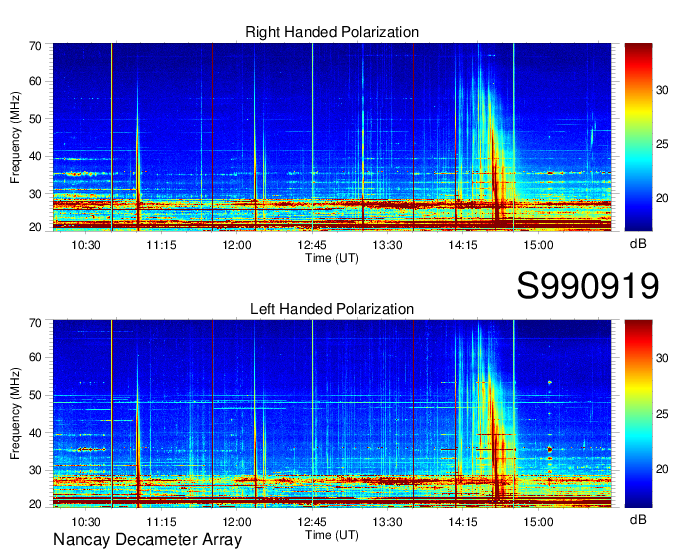Click the 50 MHz tick on top plot

[35, 119]
